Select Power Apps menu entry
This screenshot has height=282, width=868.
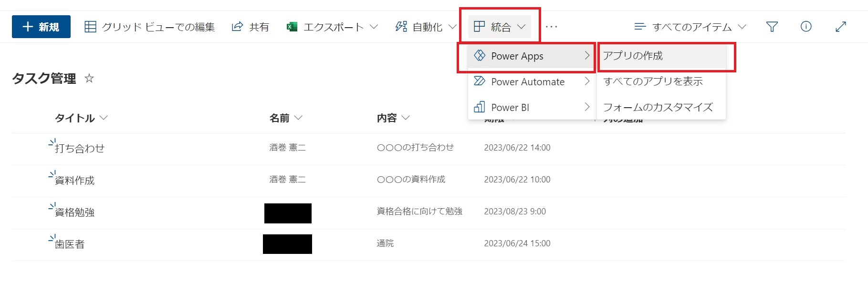point(532,56)
